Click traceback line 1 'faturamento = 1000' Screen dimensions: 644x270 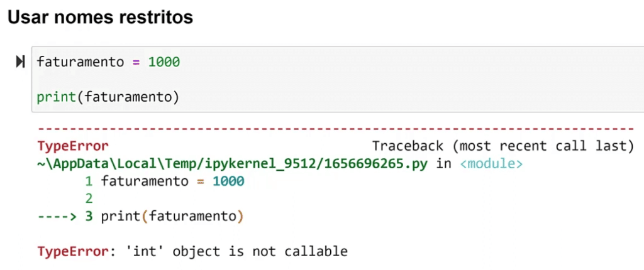coord(173,181)
